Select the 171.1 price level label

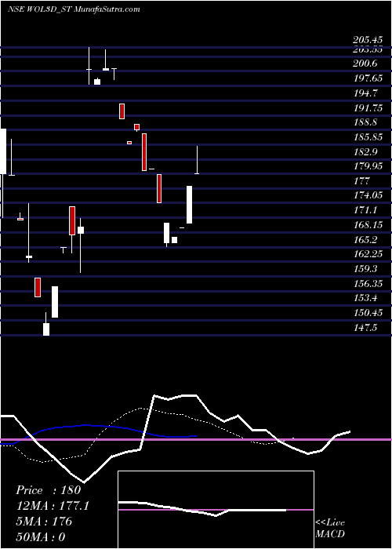365,210
